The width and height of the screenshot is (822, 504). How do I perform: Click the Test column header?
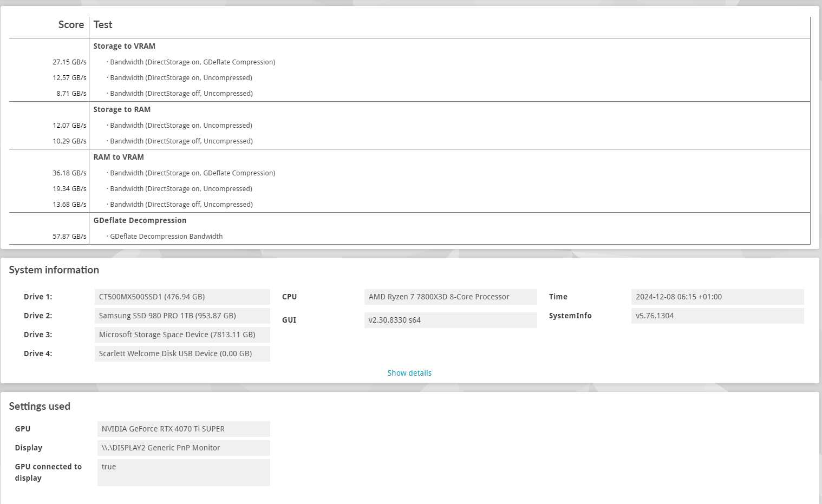103,25
